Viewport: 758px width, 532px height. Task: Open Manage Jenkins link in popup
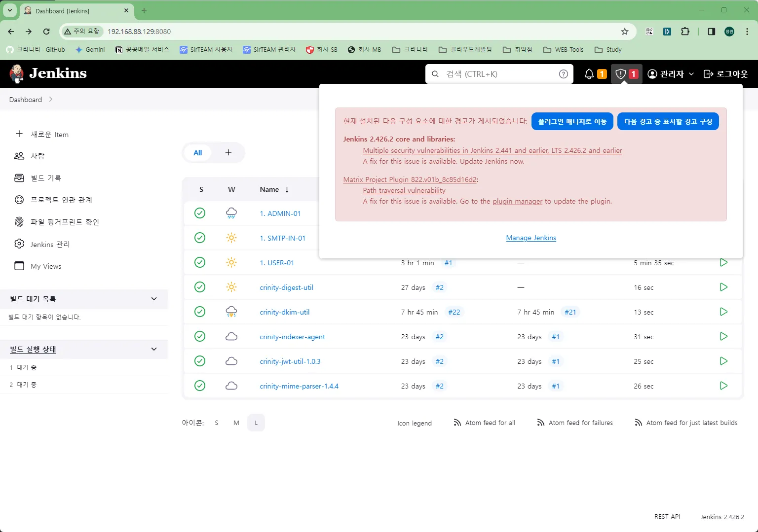click(531, 238)
